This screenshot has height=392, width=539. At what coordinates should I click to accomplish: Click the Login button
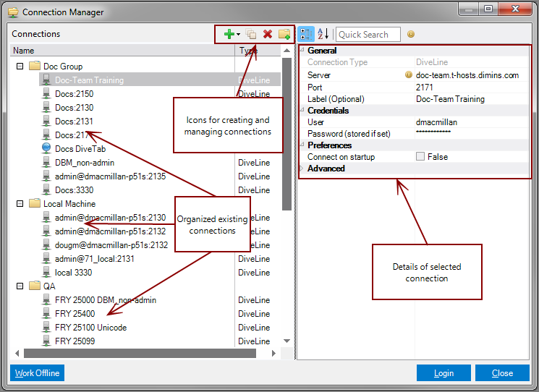443,373
